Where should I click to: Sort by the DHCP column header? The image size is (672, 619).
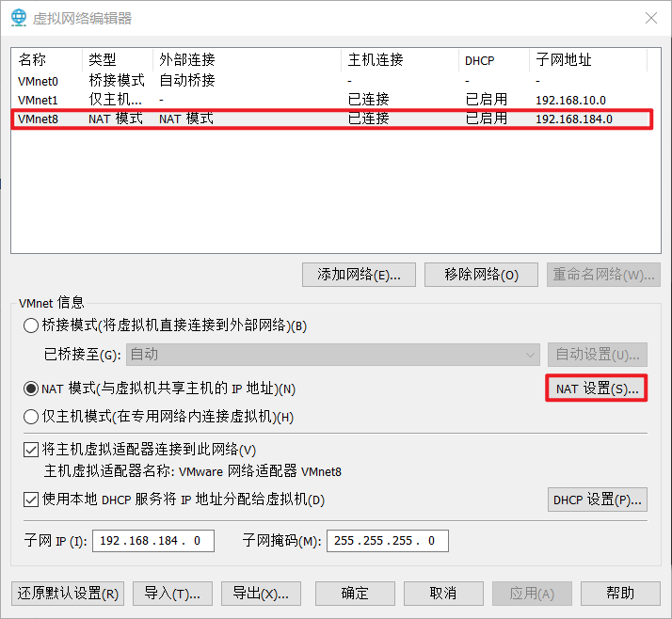(x=494, y=59)
